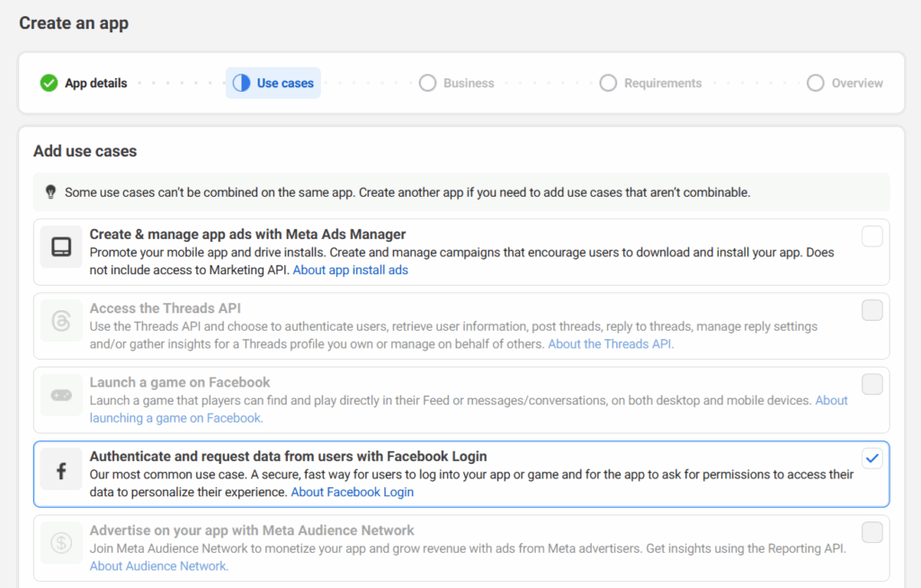The image size is (921, 588).
Task: Click the dollar sign Audience Network icon
Action: 61,543
